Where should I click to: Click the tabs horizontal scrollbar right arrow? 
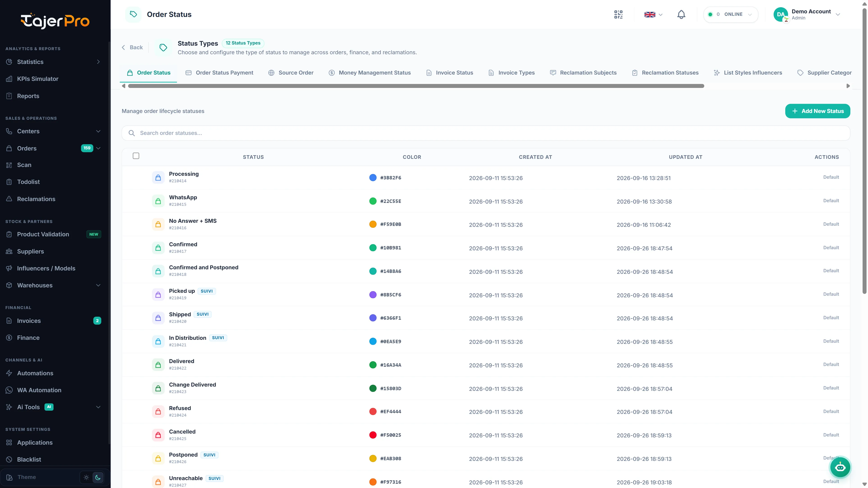[x=848, y=86]
